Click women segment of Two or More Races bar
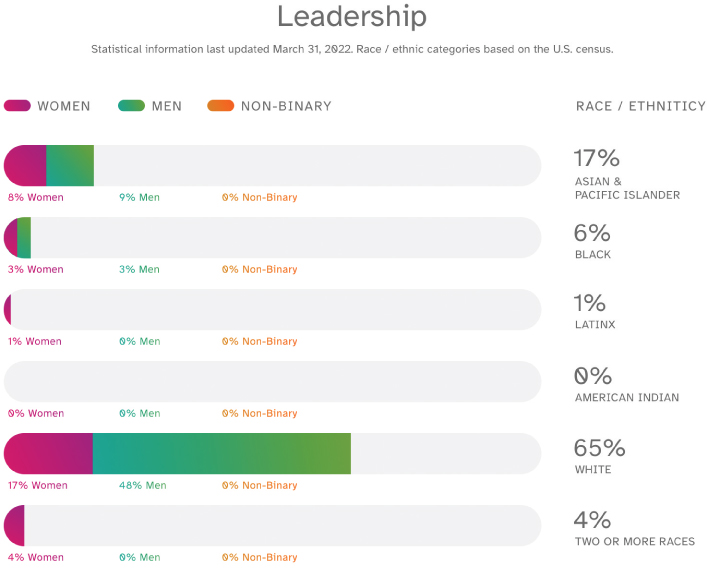Viewport: 710px width, 568px height. point(14,525)
